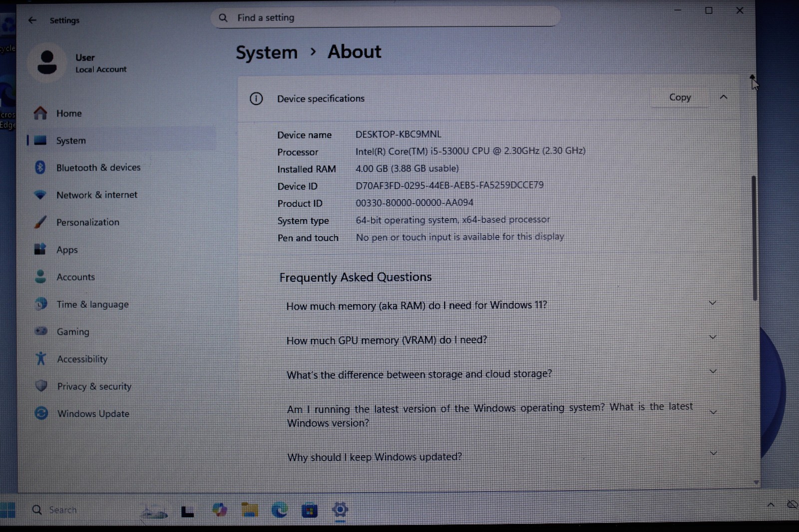Launch Microsoft Edge from the taskbar
This screenshot has height=532, width=799.
click(280, 510)
